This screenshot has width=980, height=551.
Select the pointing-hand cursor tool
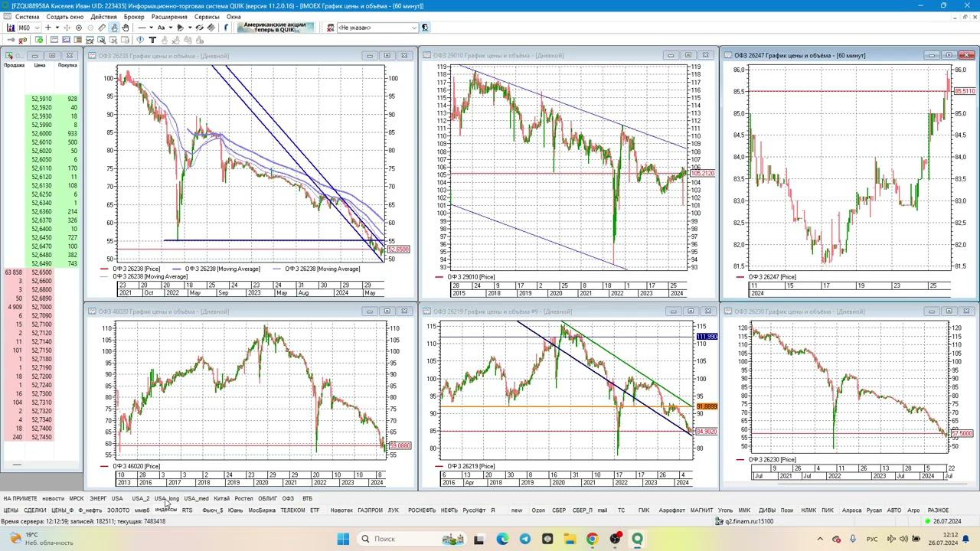pyautogui.click(x=114, y=28)
